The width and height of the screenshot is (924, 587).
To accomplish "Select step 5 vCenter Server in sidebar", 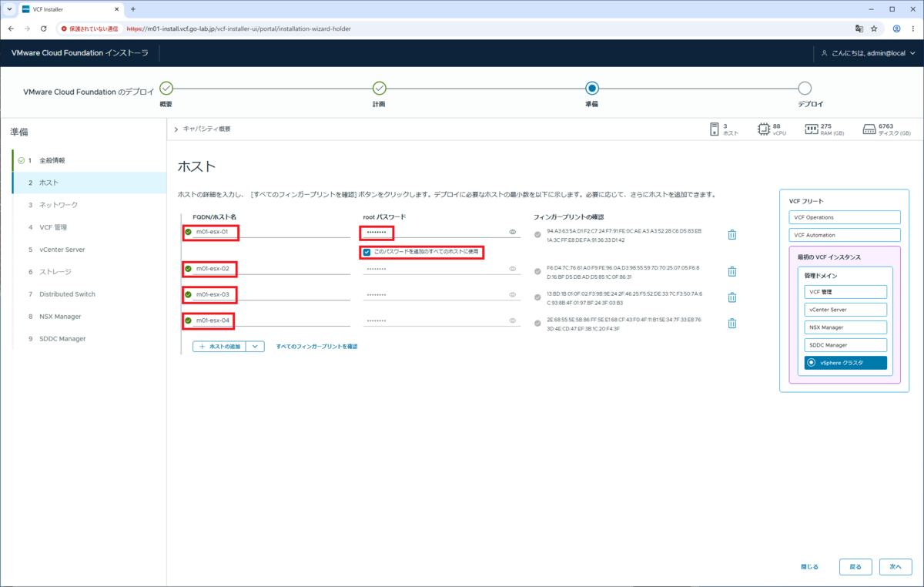I will click(89, 250).
